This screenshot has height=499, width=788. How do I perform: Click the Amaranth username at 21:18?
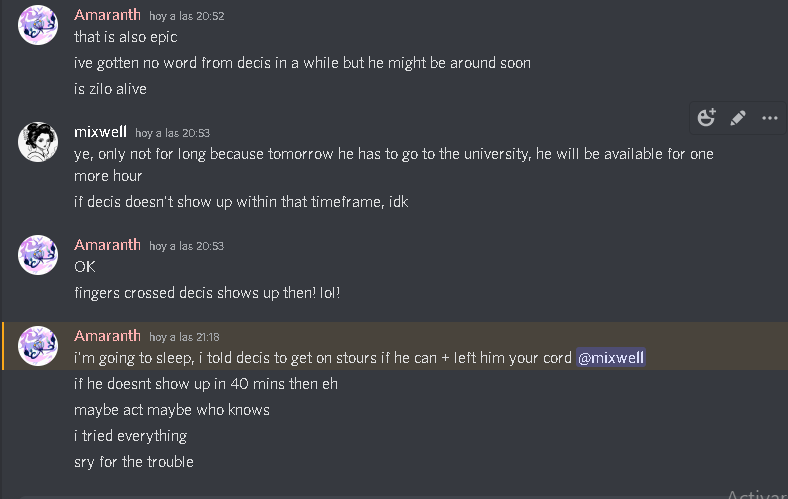tap(107, 335)
